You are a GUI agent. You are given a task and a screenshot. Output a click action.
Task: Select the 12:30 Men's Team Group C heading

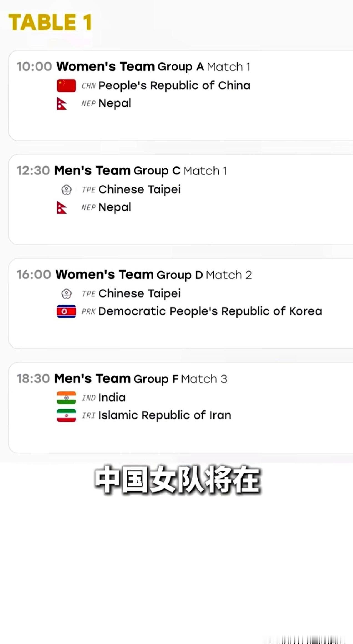tap(122, 171)
